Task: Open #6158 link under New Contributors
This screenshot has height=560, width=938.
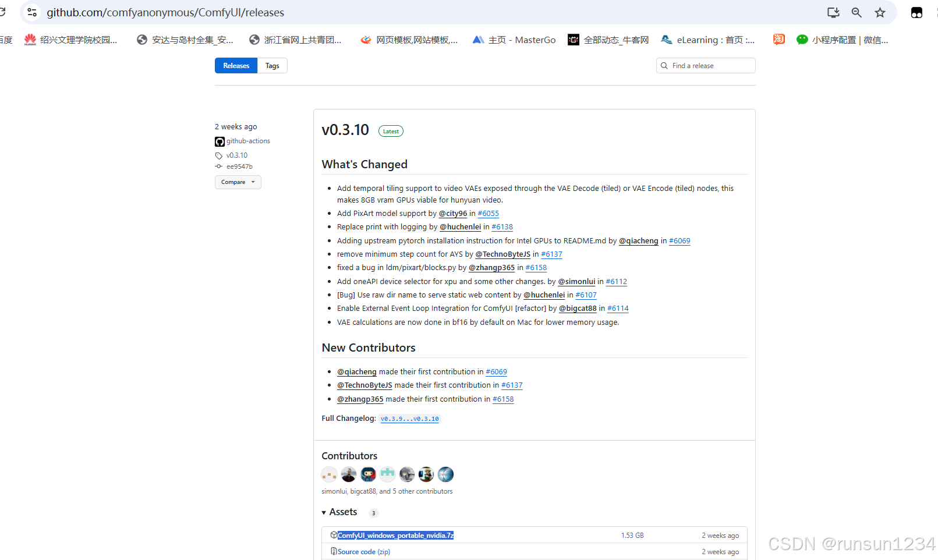Action: click(503, 399)
